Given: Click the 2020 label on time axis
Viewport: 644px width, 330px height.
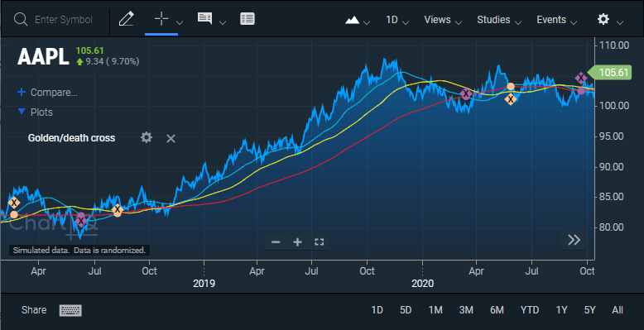Looking at the screenshot, I should pyautogui.click(x=423, y=283).
